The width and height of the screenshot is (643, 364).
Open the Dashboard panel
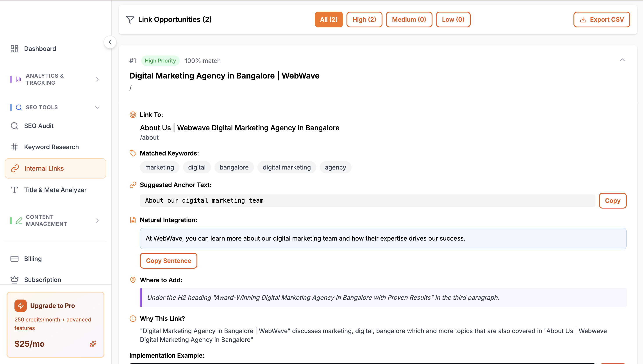pyautogui.click(x=40, y=48)
